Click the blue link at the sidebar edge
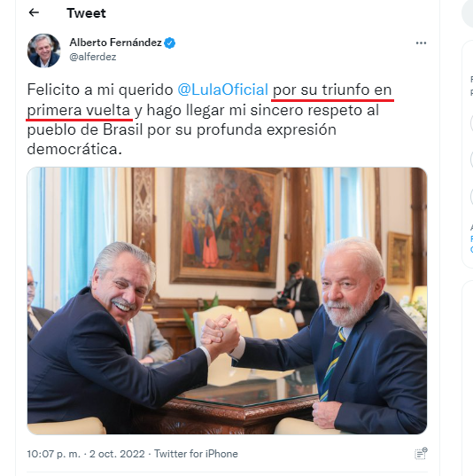Screen dimensions: 473x476 click(x=471, y=244)
